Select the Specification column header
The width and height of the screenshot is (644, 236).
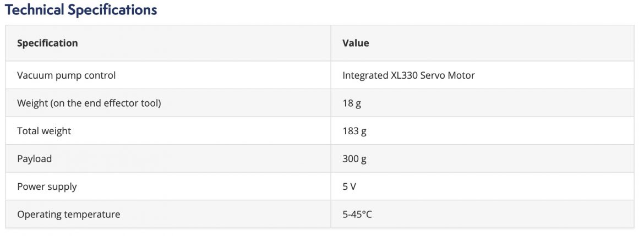[x=47, y=43]
